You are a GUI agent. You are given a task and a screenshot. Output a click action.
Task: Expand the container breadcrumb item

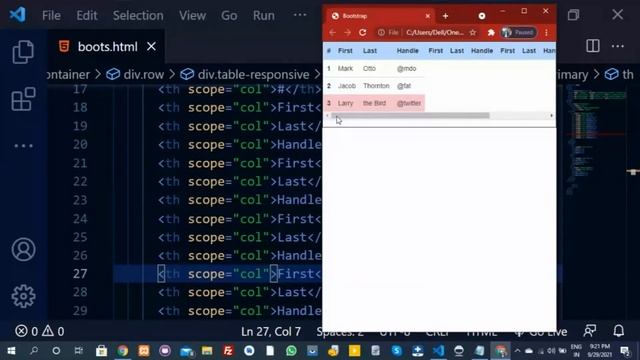pos(69,74)
